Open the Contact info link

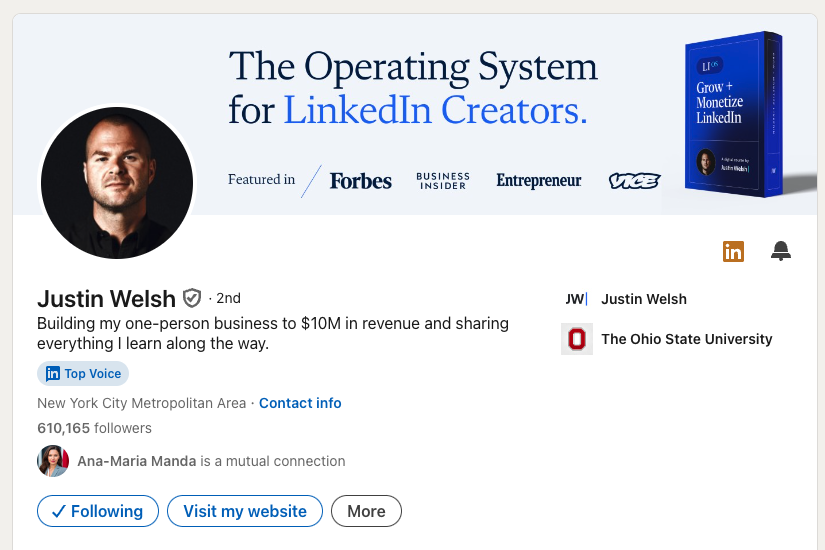pyautogui.click(x=300, y=403)
